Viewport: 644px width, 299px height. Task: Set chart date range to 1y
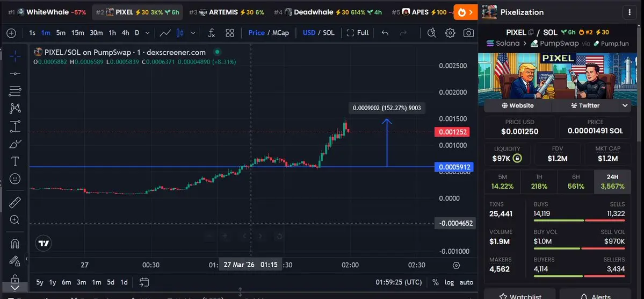(x=53, y=282)
